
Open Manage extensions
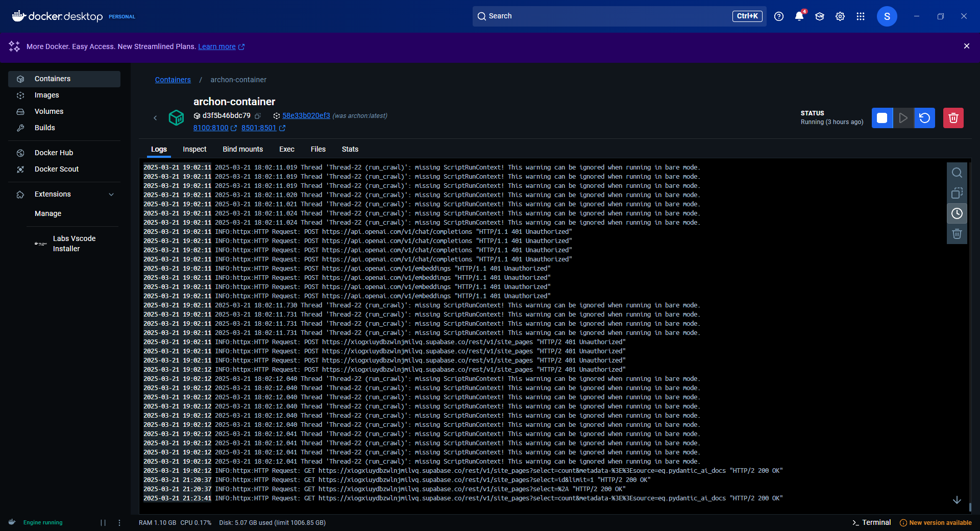click(48, 213)
